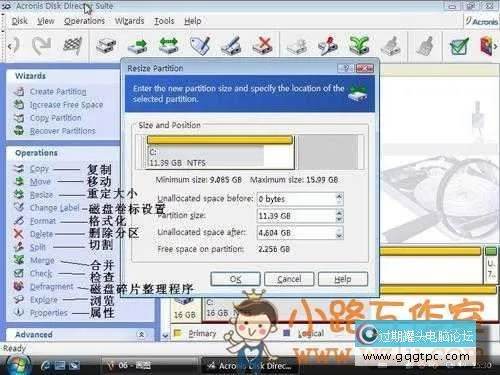
Task: Adjust Unallocated space after spinner
Action: pyautogui.click(x=339, y=232)
